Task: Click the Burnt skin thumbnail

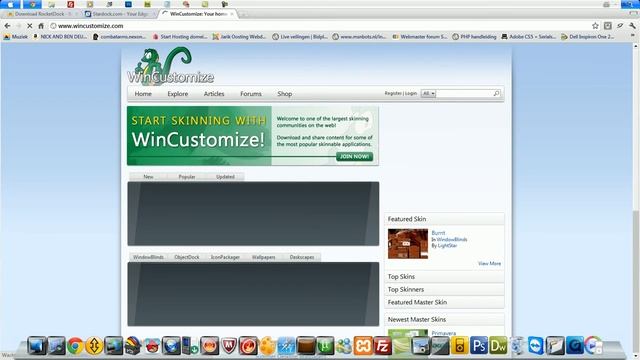Action: tap(408, 244)
